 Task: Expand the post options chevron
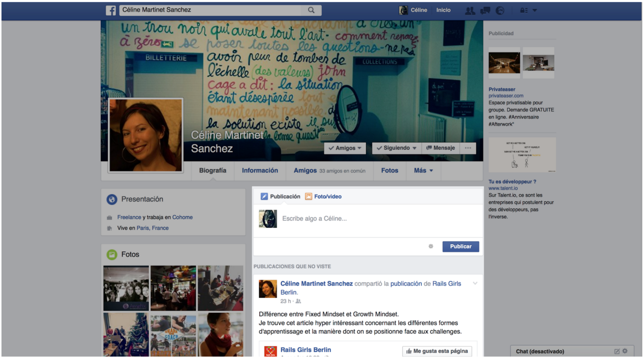pyautogui.click(x=475, y=283)
